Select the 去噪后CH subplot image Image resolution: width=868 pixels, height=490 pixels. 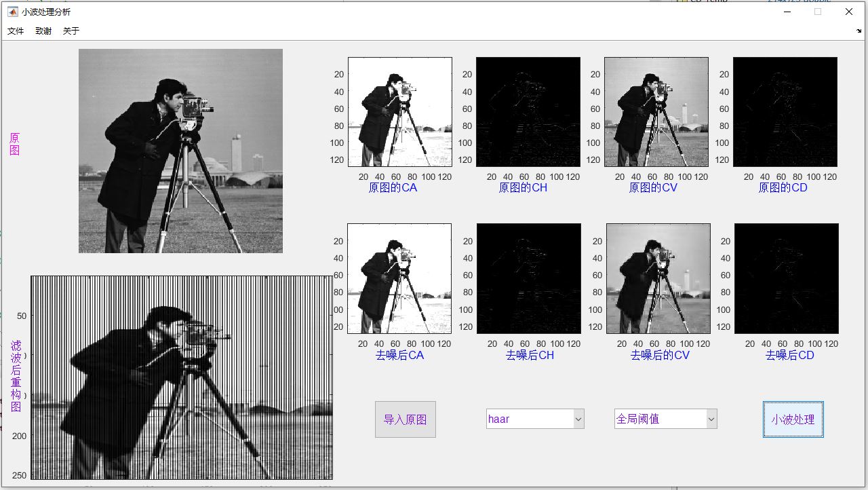pos(529,279)
